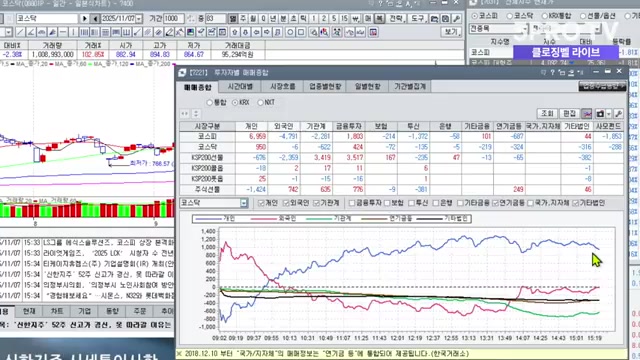
Task: Enable the 은행 checkbox
Action: (x=436, y=203)
